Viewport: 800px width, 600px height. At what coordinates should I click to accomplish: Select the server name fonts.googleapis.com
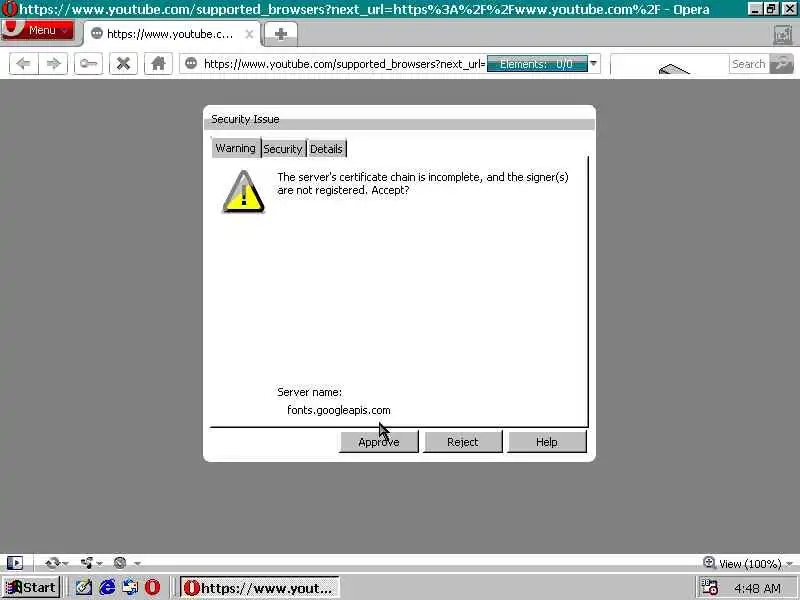click(339, 410)
